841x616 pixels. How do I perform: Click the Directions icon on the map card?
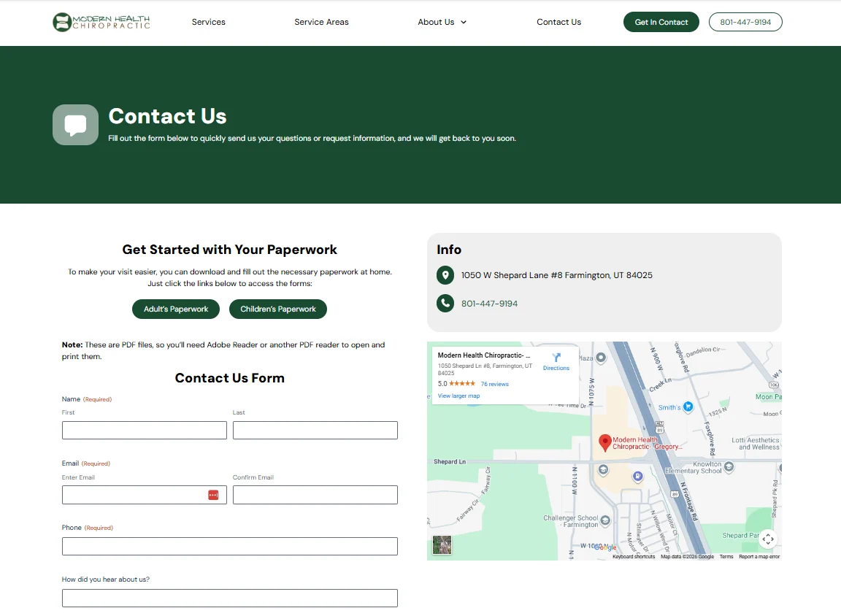click(556, 358)
